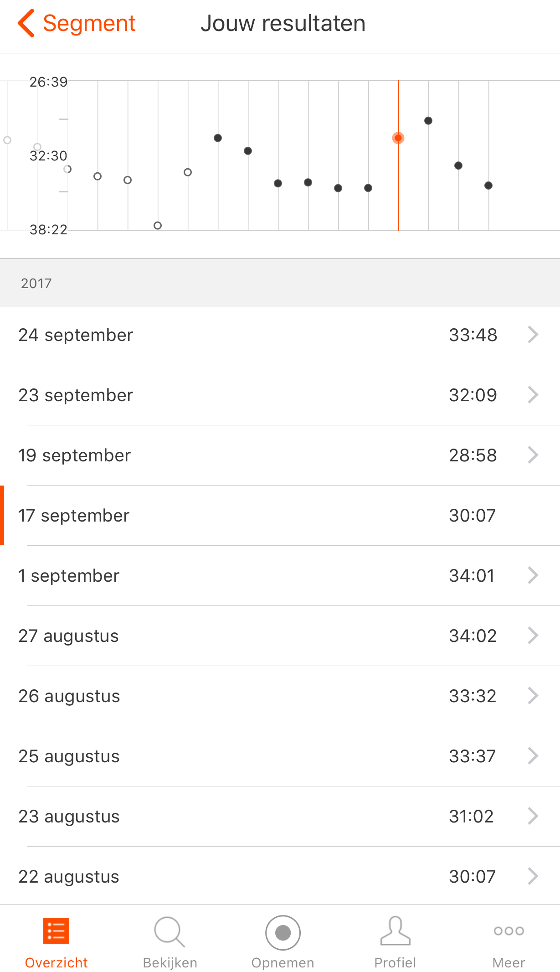560x972 pixels.
Task: Expand the 24 september result chevron
Action: point(533,335)
